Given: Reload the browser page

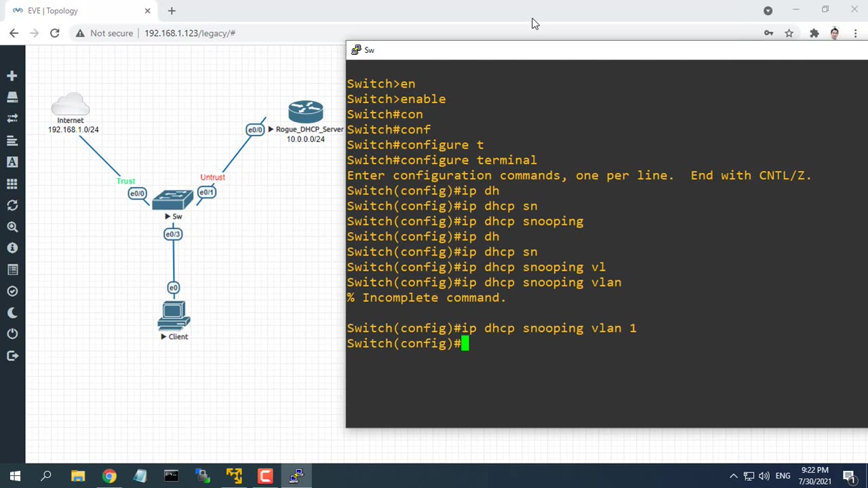Looking at the screenshot, I should pyautogui.click(x=55, y=33).
